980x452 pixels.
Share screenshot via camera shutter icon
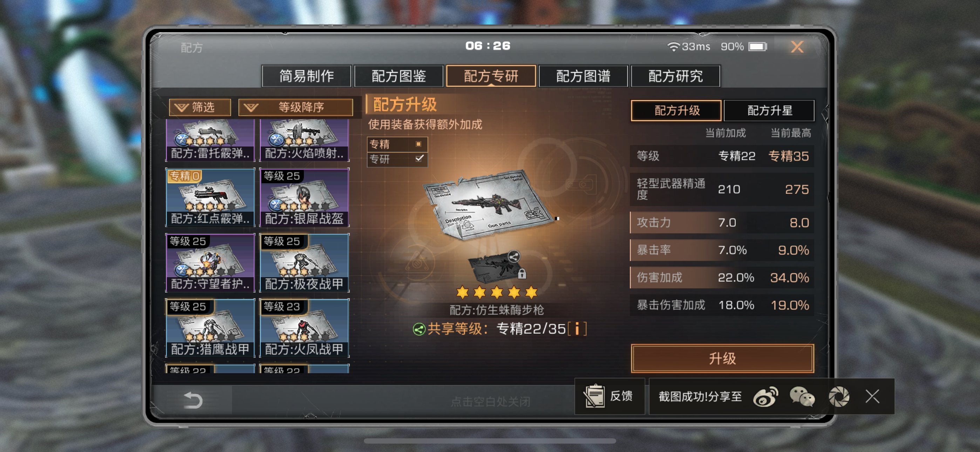coord(839,397)
